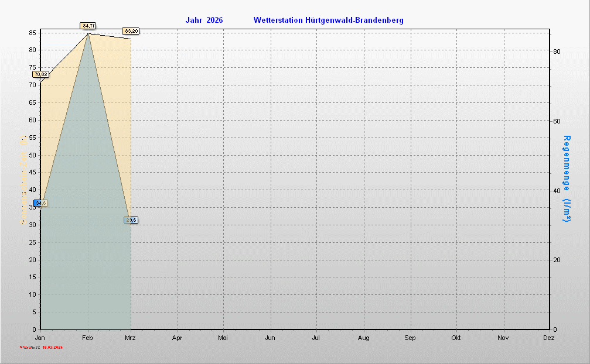Click the 'Jun' label on the x-axis
This screenshot has height=364, width=590.
[270, 338]
